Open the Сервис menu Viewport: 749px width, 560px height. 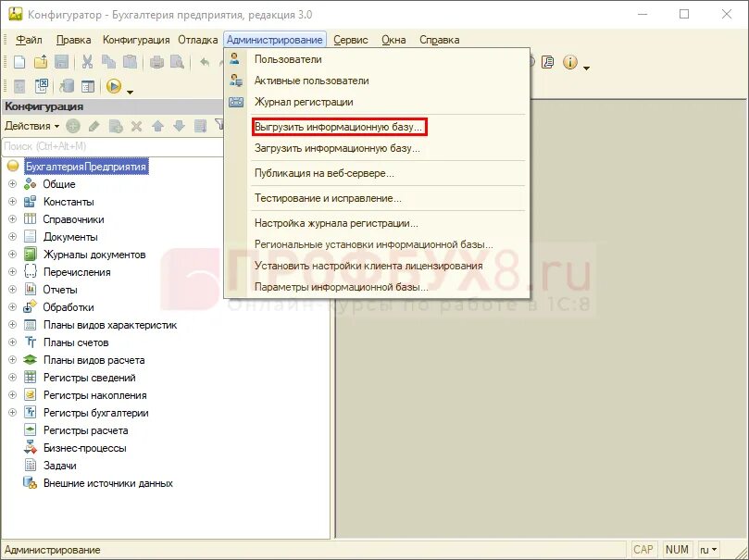(351, 40)
